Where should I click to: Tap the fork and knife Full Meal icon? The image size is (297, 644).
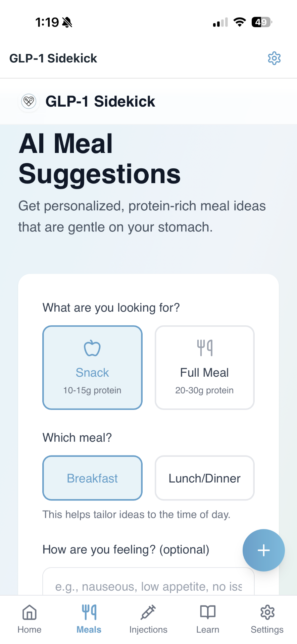point(204,348)
